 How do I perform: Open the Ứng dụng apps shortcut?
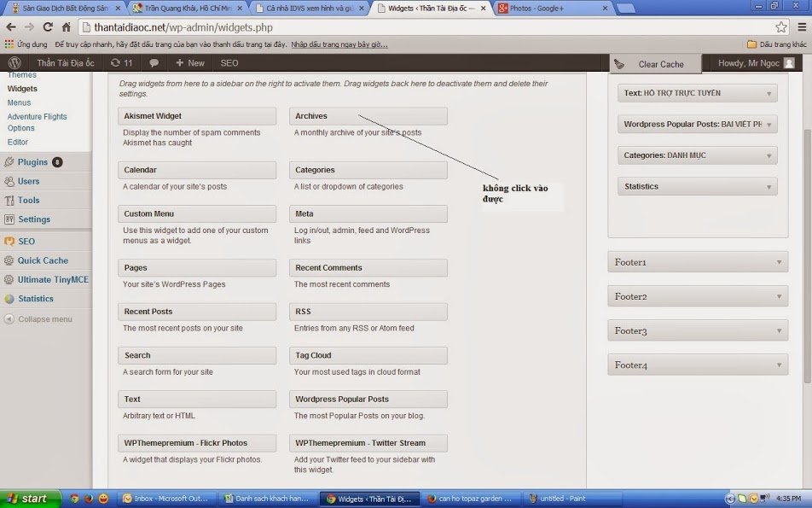tap(26, 44)
